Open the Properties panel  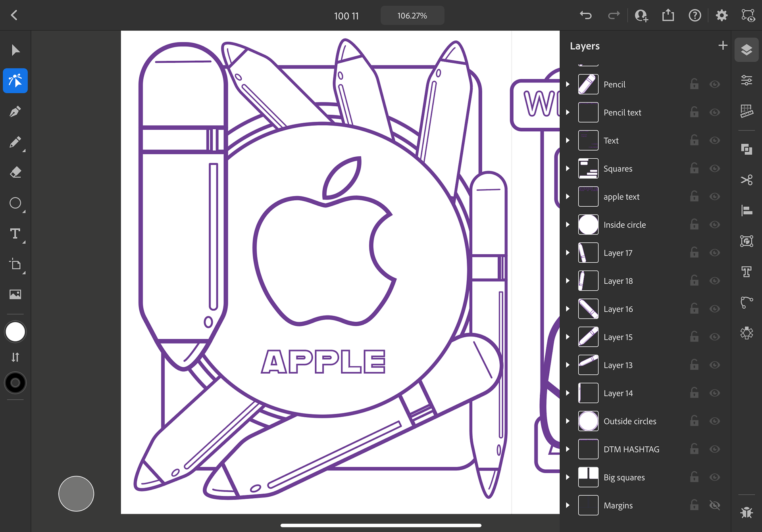(x=747, y=81)
